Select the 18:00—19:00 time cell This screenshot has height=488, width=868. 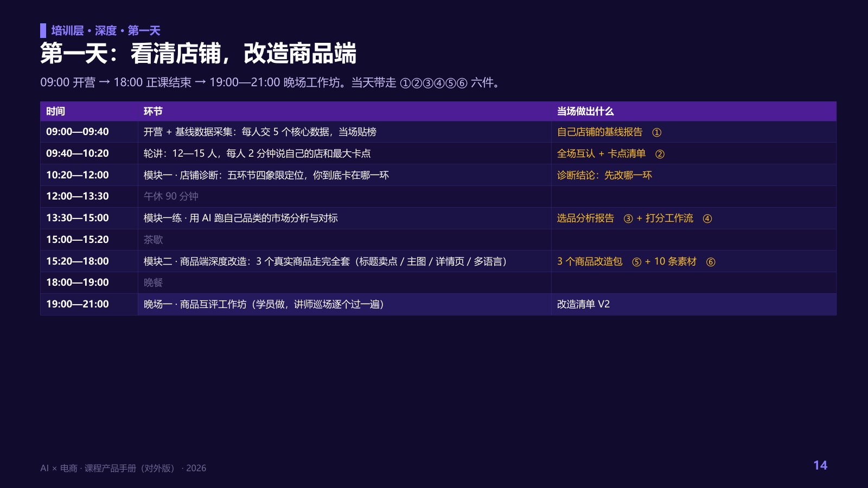[x=89, y=282]
